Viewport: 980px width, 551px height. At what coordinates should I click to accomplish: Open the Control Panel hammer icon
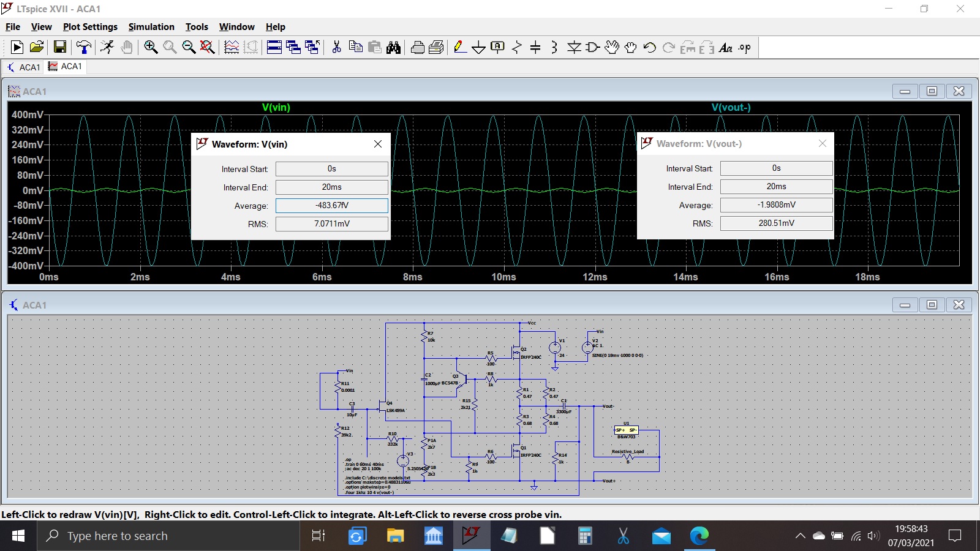click(x=84, y=48)
